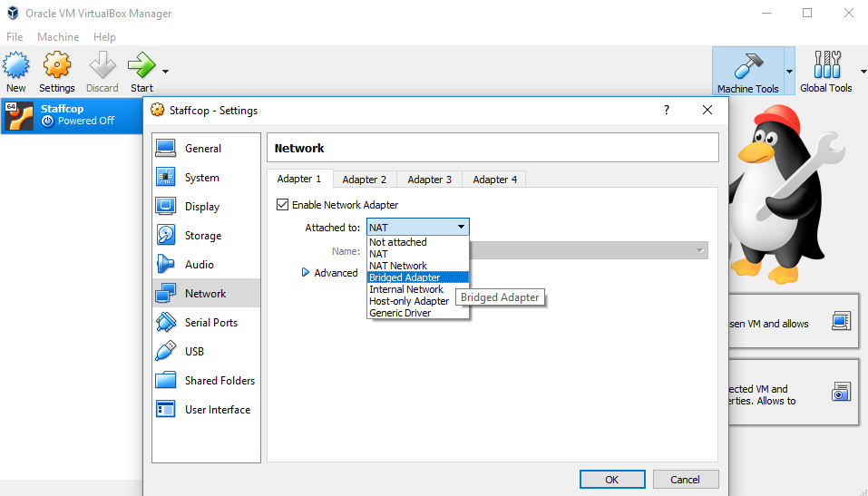Viewport: 868px width, 496px height.
Task: Click the VirtualBox cube title bar icon
Action: 12,13
